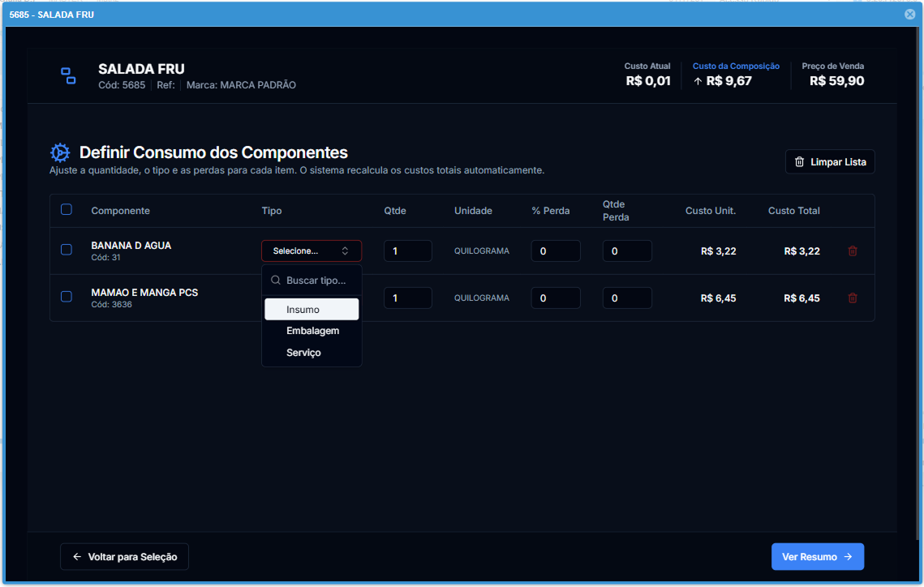Pick Serviço in the type list
This screenshot has width=924, height=587.
(x=303, y=353)
